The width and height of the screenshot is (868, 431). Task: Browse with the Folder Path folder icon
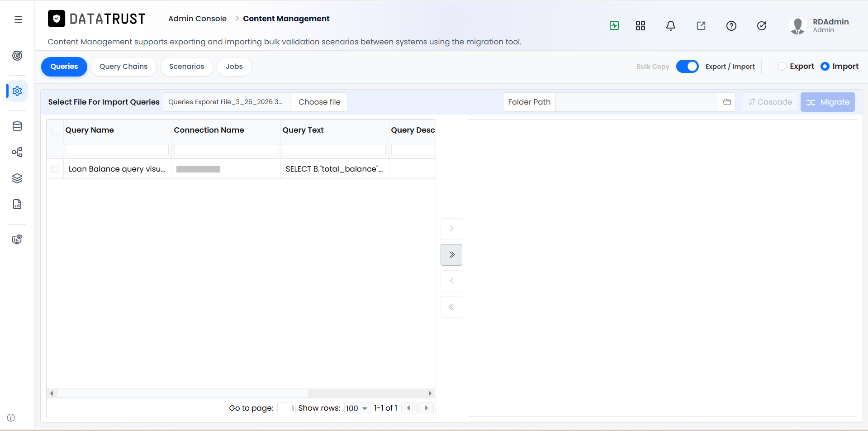click(727, 102)
